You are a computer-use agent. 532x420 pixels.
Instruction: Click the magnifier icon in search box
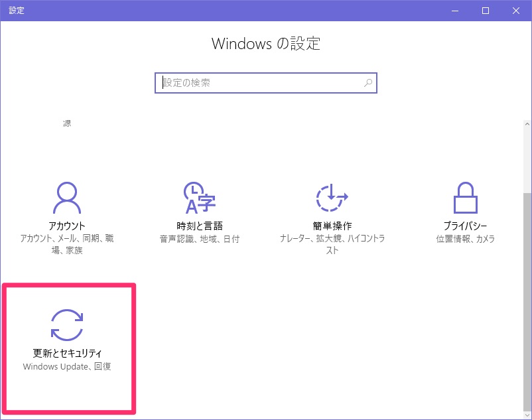tap(367, 83)
